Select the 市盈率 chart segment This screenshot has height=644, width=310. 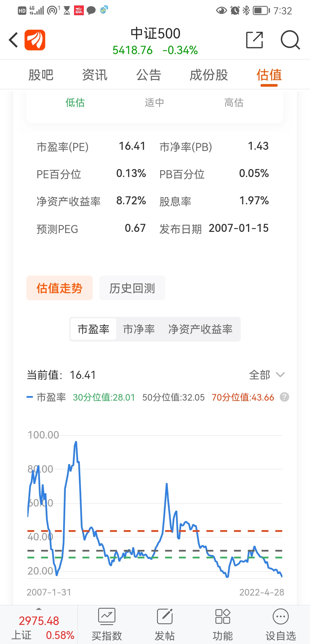point(94,329)
